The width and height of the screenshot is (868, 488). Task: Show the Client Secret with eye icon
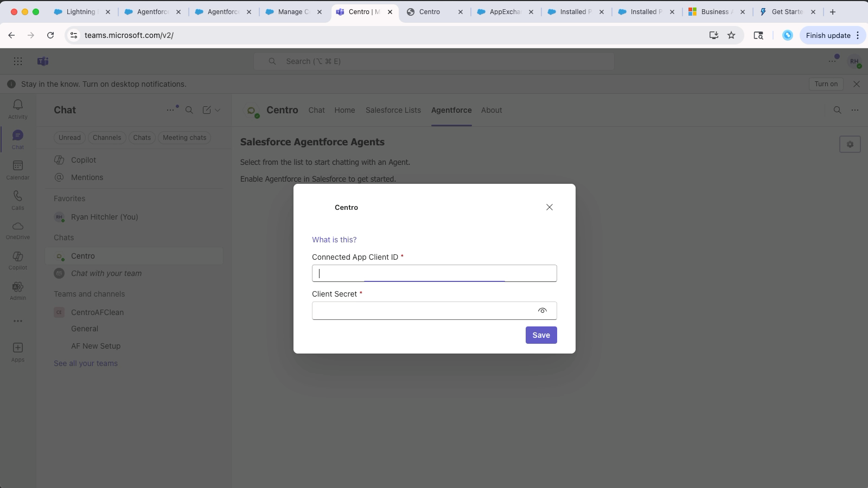[x=542, y=311]
